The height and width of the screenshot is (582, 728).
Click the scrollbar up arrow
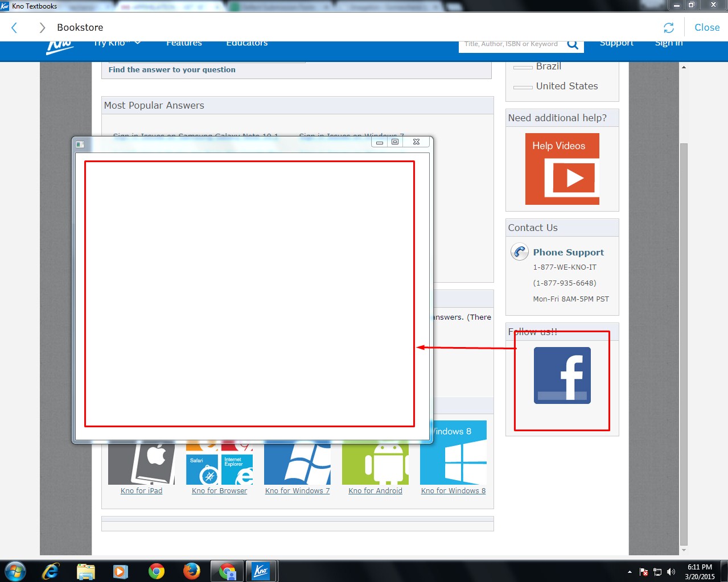[684, 67]
